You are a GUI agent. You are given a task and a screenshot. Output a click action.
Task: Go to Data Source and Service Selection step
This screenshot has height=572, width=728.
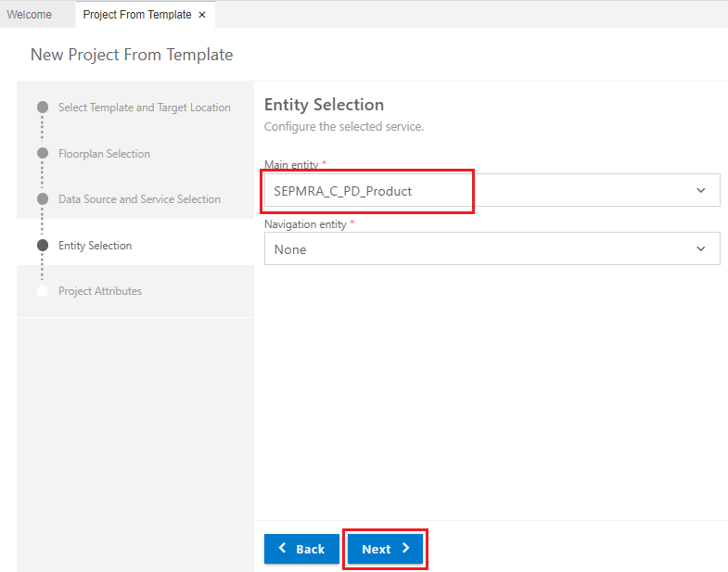click(139, 199)
